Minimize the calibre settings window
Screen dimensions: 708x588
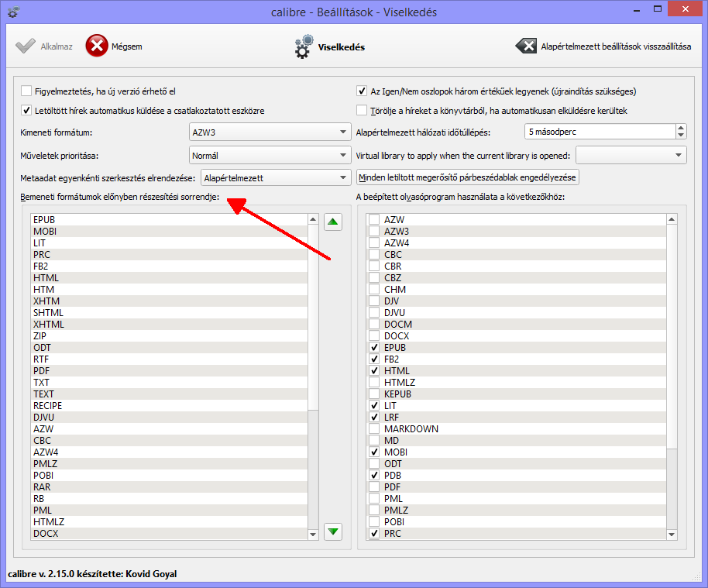point(637,9)
